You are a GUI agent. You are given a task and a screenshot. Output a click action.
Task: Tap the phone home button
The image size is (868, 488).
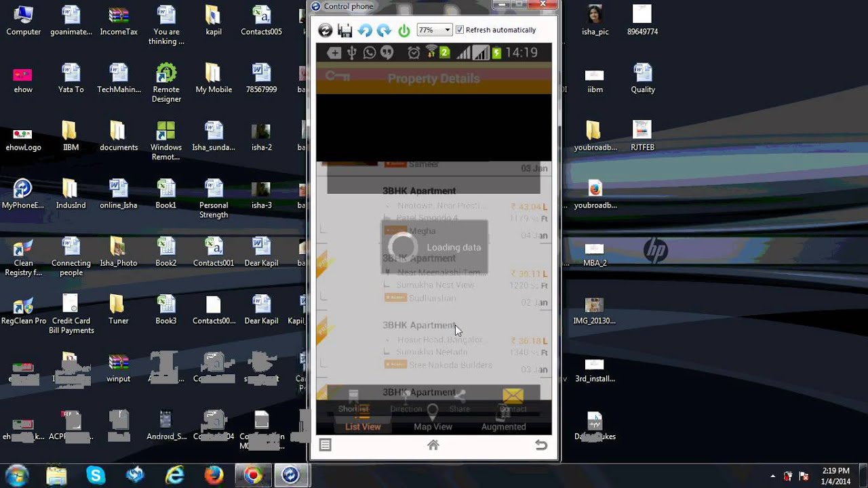click(433, 445)
